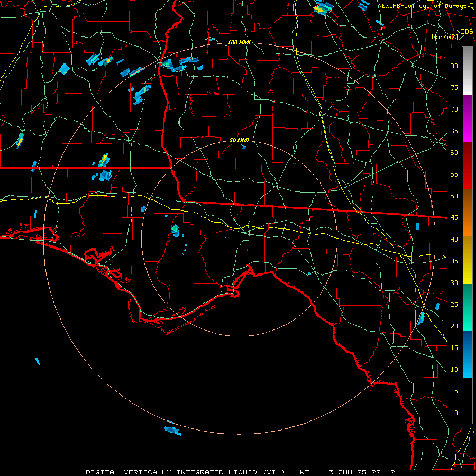Pick the green segment of the color bar
The height and width of the screenshot is (476, 476).
[x=467, y=307]
